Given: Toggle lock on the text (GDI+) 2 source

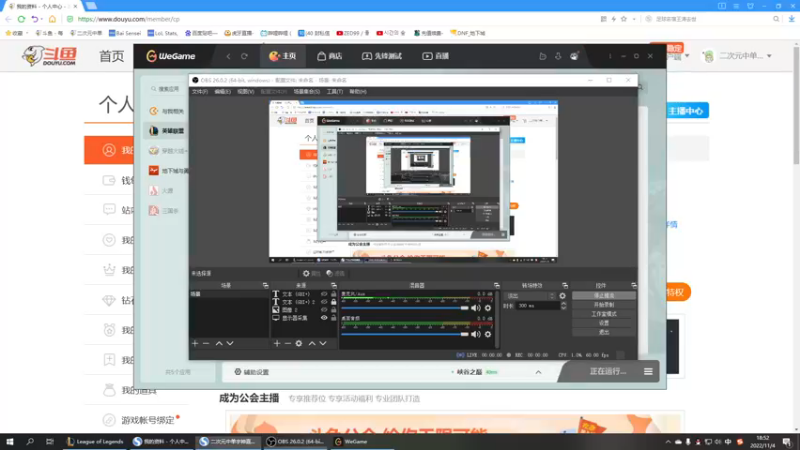Looking at the screenshot, I should (x=334, y=302).
